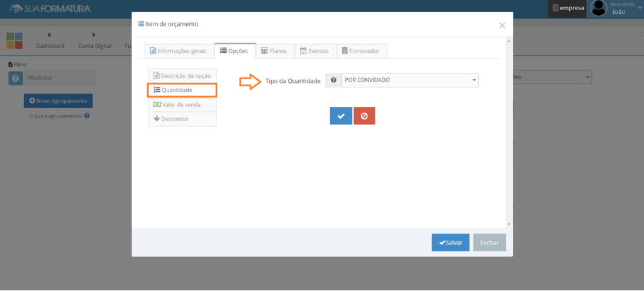The image size is (644, 291).
Task: Select Descrição da opção in side list
Action: tap(182, 75)
